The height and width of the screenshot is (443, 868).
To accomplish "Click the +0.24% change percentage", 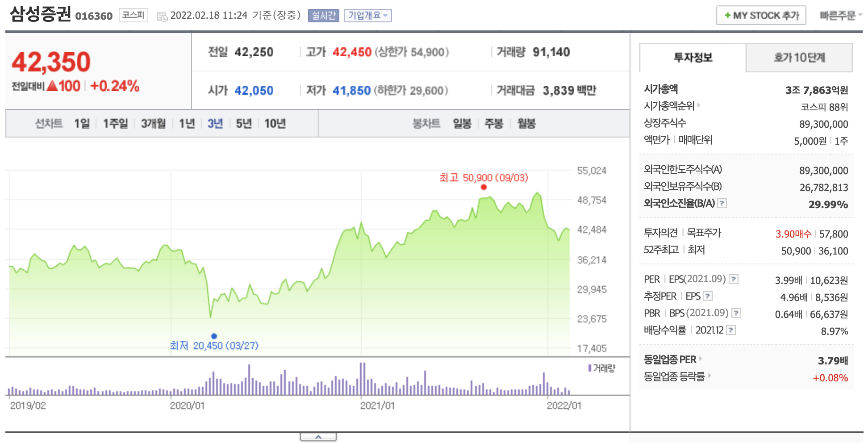I will pos(115,86).
